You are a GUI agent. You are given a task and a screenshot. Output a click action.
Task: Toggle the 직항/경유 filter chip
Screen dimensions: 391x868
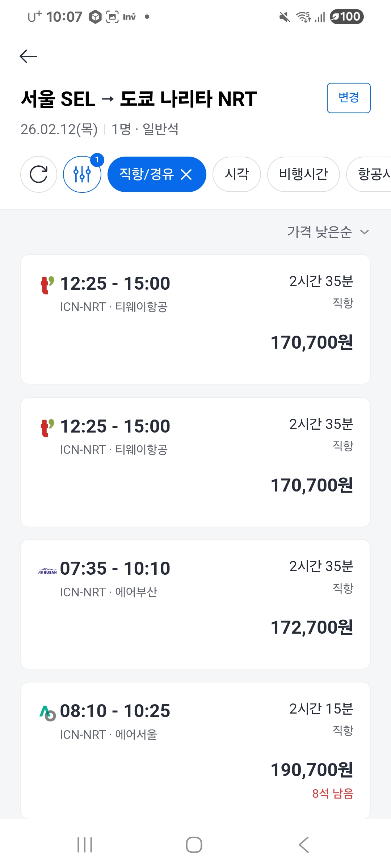coord(146,174)
